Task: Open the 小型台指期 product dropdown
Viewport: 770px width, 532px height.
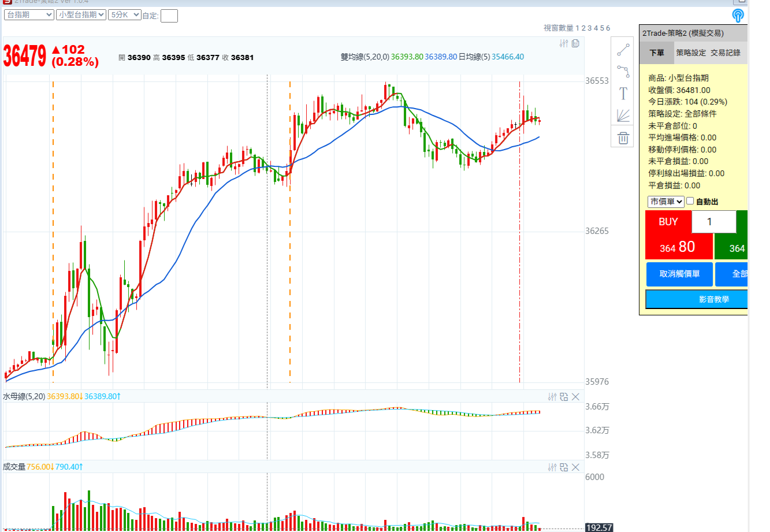Action: (81, 15)
